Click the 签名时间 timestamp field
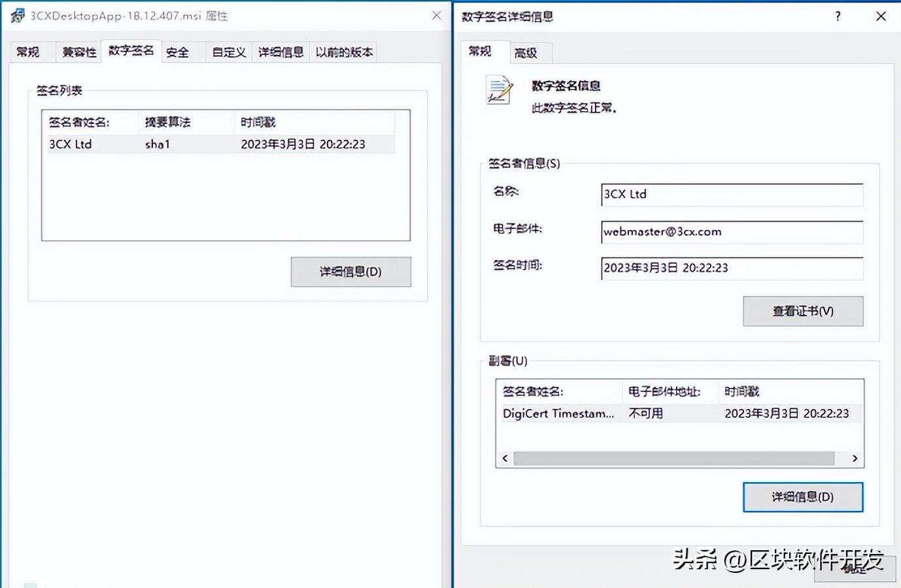 (x=730, y=268)
